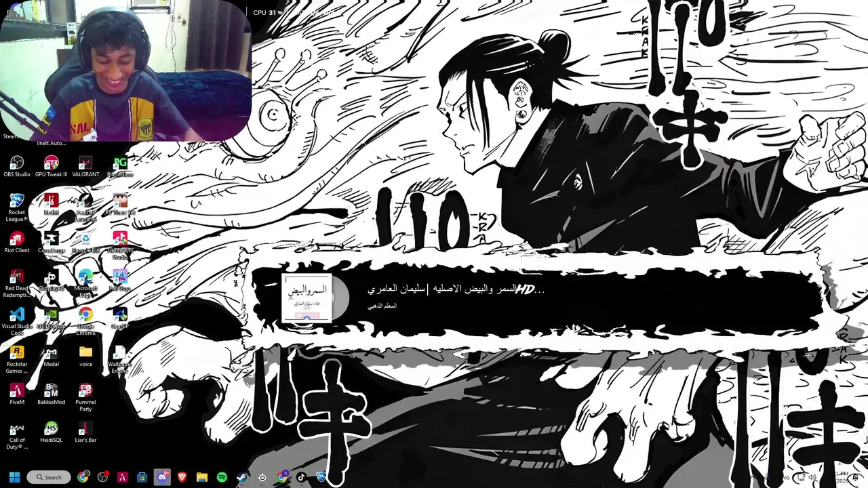
Task: Open the Windows Start menu
Action: [14, 477]
